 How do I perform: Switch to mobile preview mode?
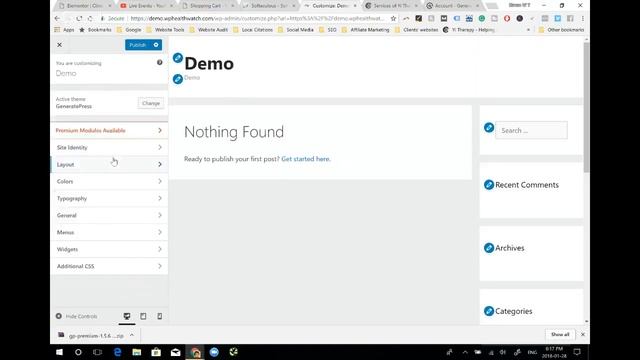pyautogui.click(x=160, y=316)
